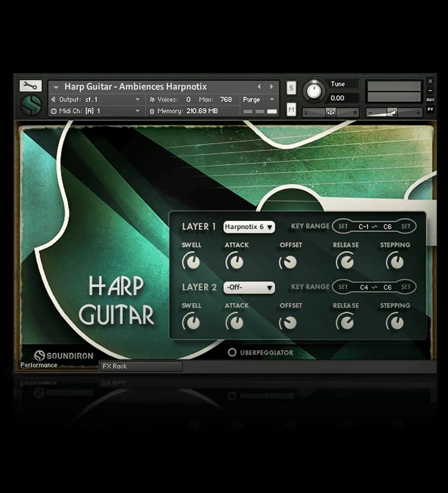Enable the Uberpeggiator toggle
448x493 pixels.
point(233,353)
